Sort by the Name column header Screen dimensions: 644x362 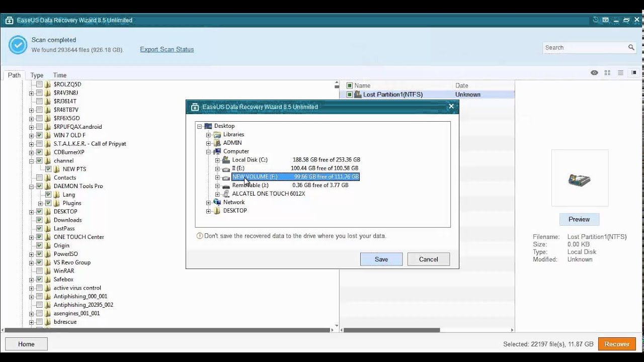tap(362, 85)
